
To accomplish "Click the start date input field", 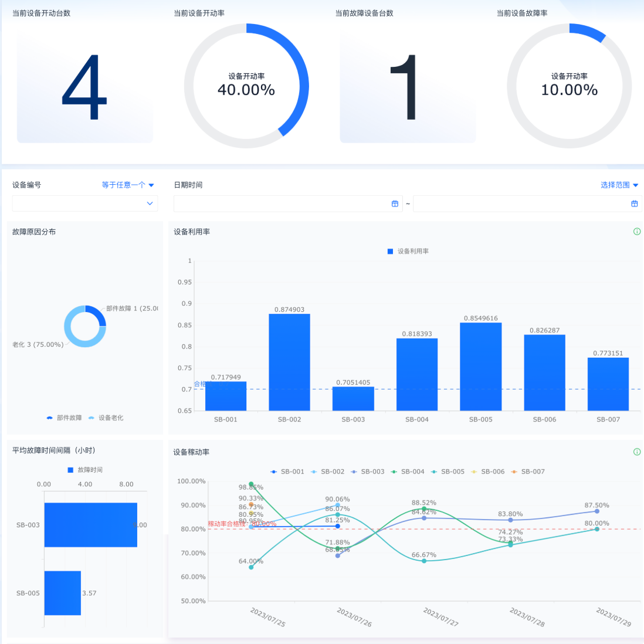I will click(288, 204).
